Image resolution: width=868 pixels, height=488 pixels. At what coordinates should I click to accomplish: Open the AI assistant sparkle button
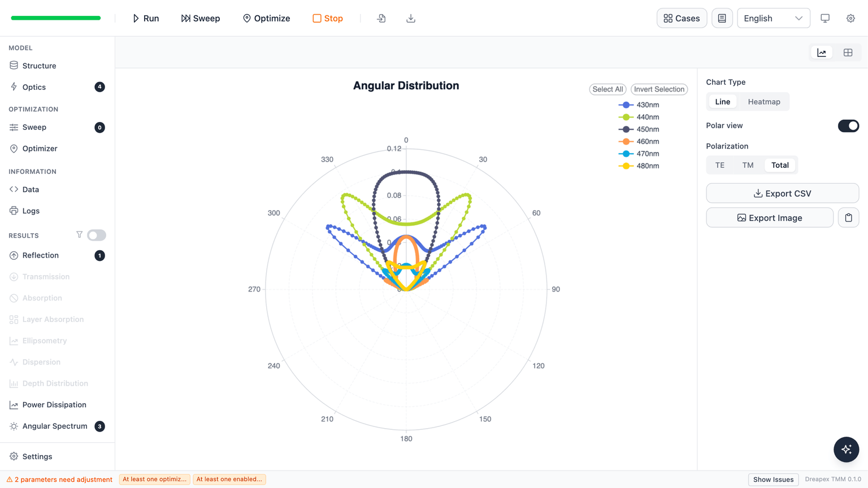coord(846,450)
